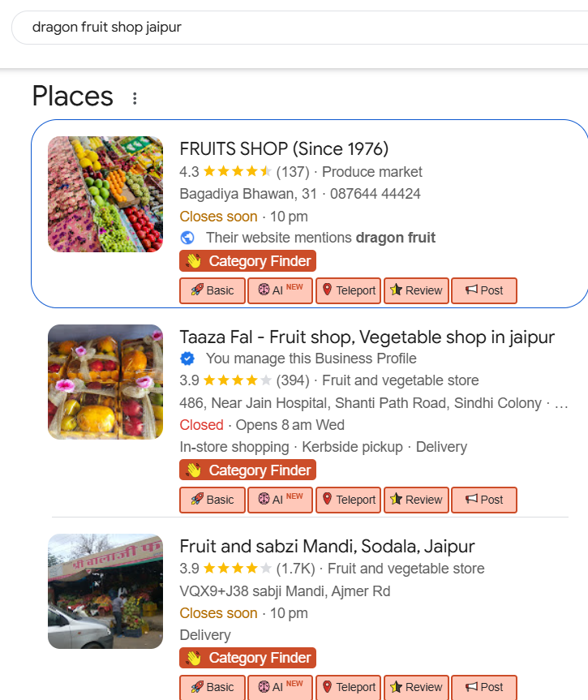Open the Places three-dot options menu
This screenshot has height=700, width=588.
click(135, 98)
